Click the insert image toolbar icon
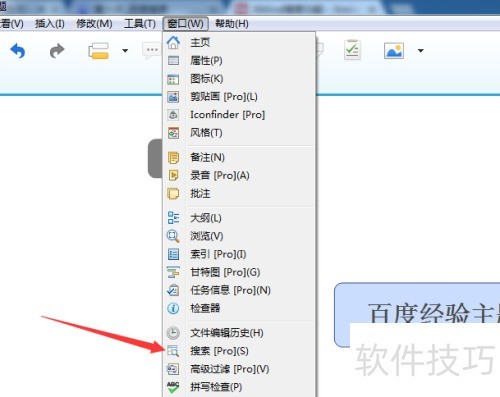This screenshot has height=397, width=500. point(394,51)
